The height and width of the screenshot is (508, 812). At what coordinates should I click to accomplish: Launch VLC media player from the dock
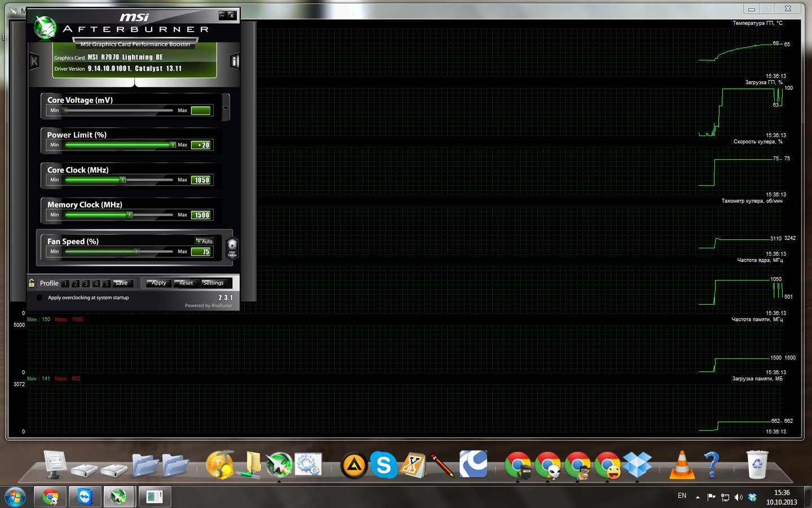click(x=682, y=466)
